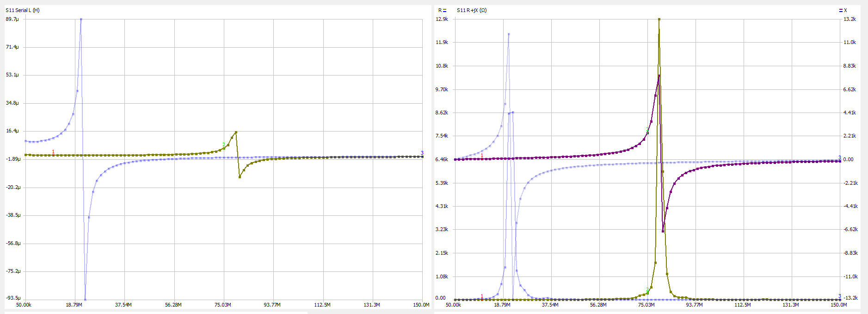Click the 75.03M label on Serial L axis
Viewport: 868px width, 314px height.
(222, 305)
